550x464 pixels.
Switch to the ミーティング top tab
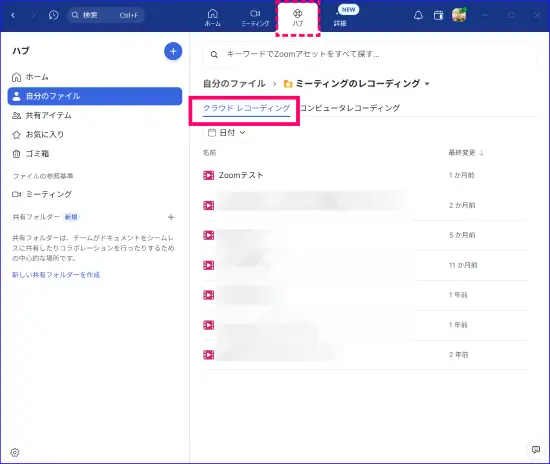click(255, 18)
